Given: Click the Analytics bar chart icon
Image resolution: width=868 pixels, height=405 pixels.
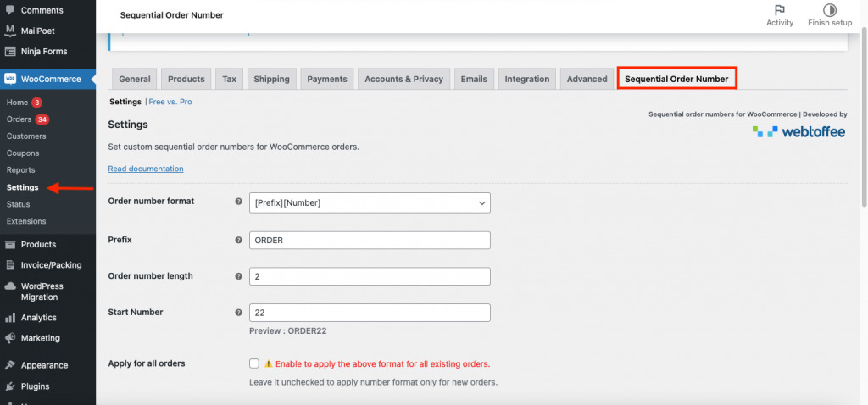Looking at the screenshot, I should (x=10, y=318).
